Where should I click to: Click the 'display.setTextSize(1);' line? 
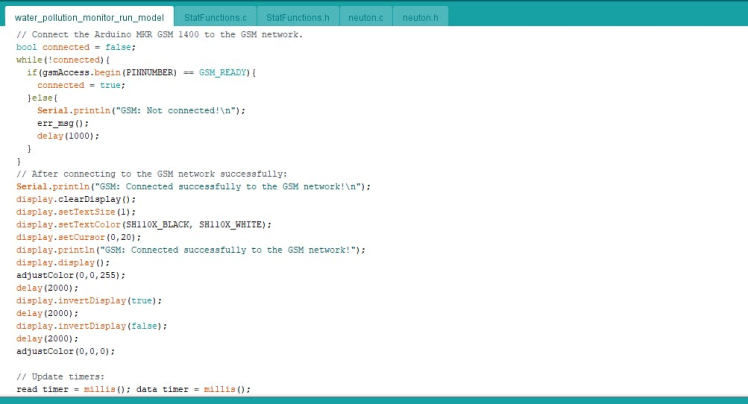76,212
